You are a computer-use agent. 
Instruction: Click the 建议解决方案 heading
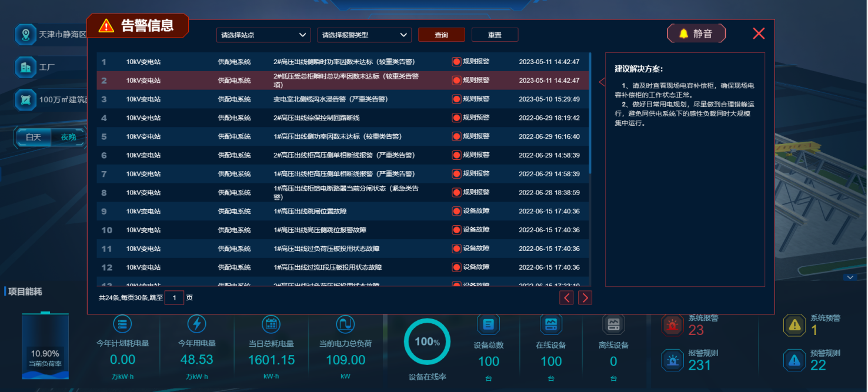(x=639, y=69)
